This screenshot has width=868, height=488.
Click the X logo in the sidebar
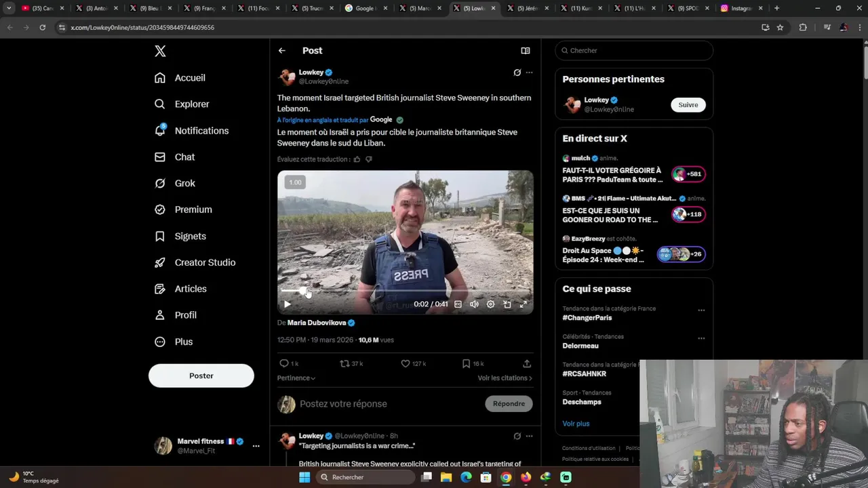click(160, 51)
